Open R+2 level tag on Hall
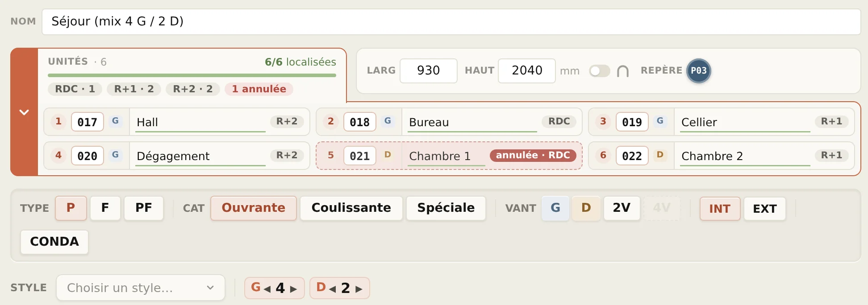The image size is (868, 305). point(287,121)
